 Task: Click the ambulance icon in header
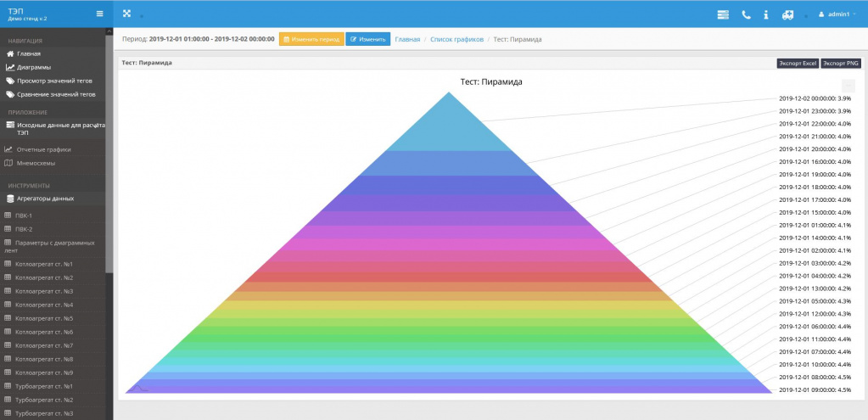(787, 15)
